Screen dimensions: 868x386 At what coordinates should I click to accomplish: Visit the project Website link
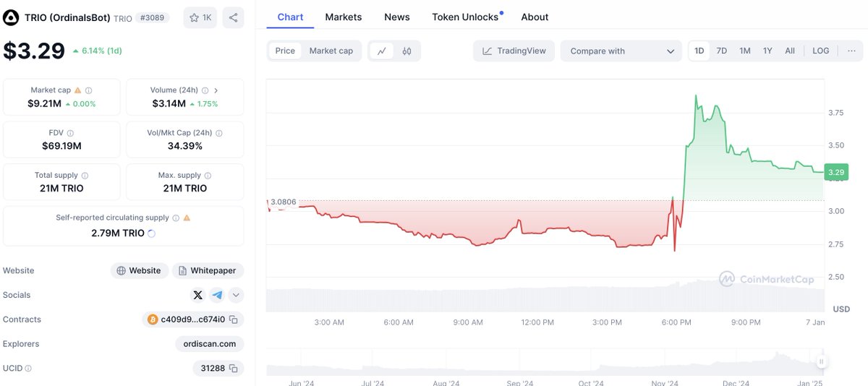click(140, 270)
